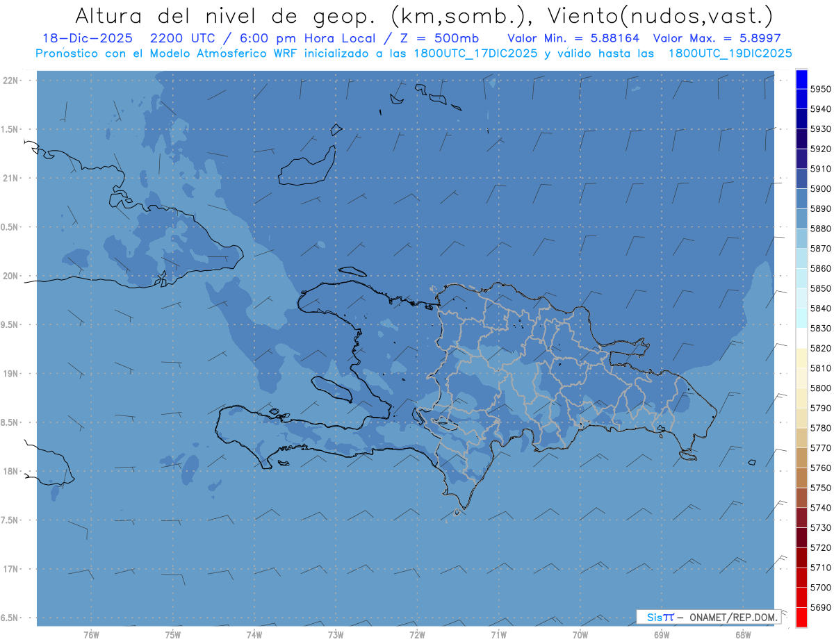
Task: Click the '5770' color bar label
Action: click(x=820, y=447)
